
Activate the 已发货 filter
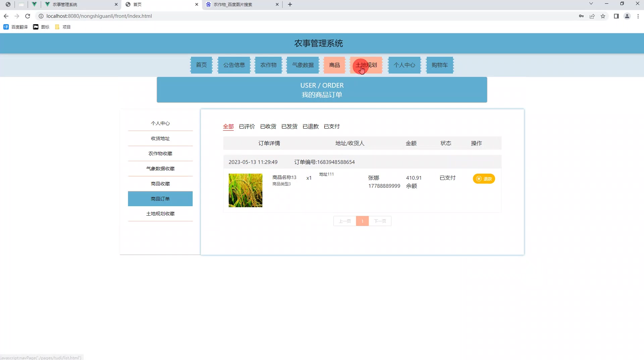(x=289, y=126)
